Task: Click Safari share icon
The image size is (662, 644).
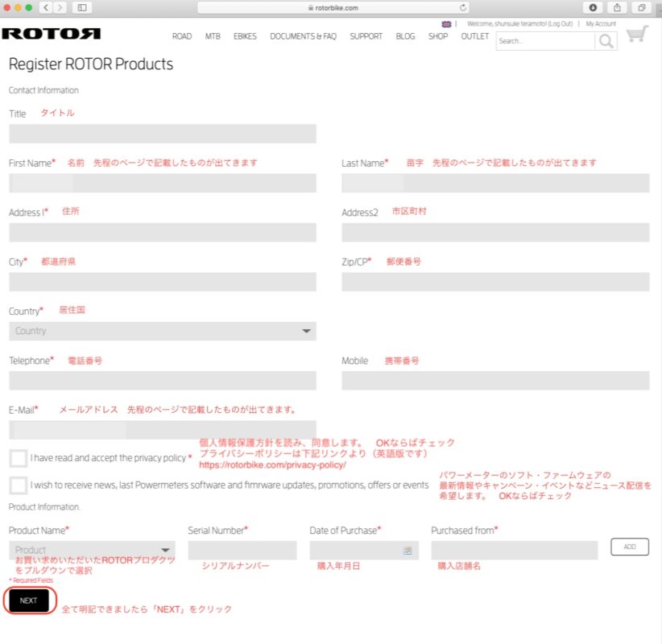Action: pos(618,7)
